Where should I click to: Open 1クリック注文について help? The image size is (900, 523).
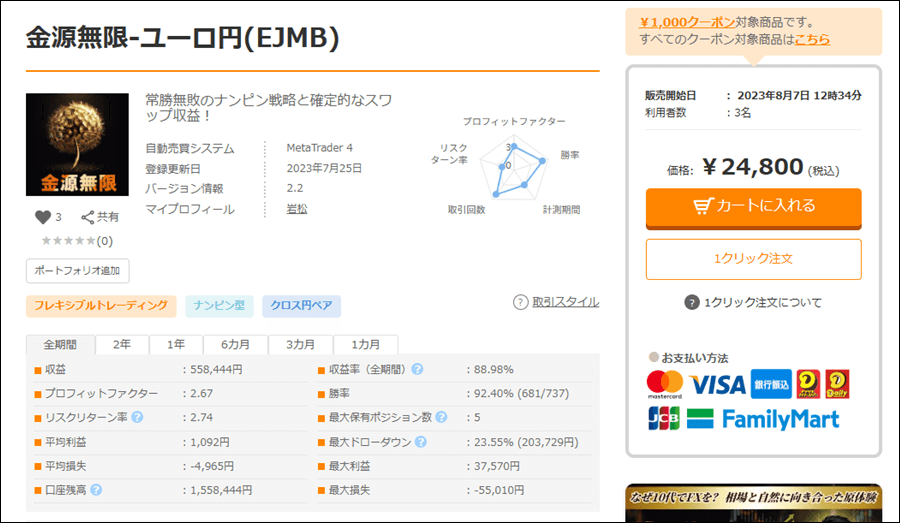tap(691, 303)
